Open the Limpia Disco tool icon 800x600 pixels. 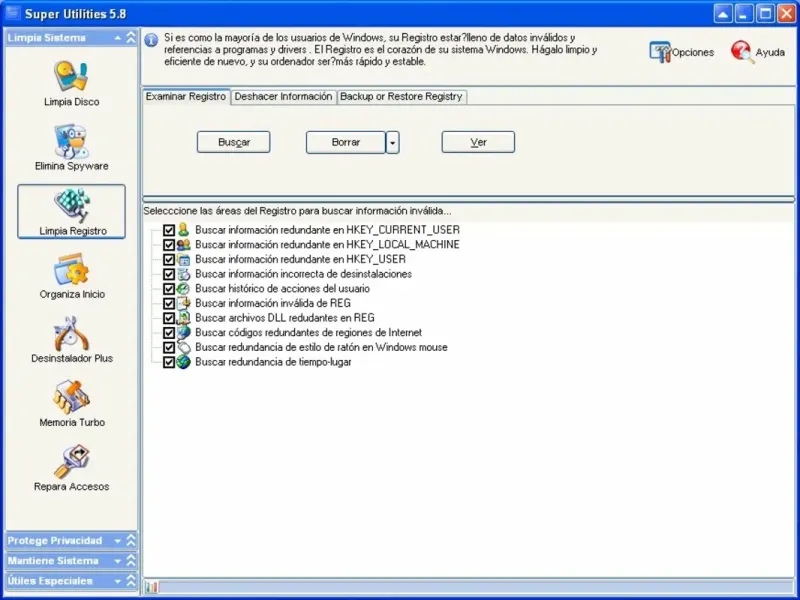[x=71, y=76]
